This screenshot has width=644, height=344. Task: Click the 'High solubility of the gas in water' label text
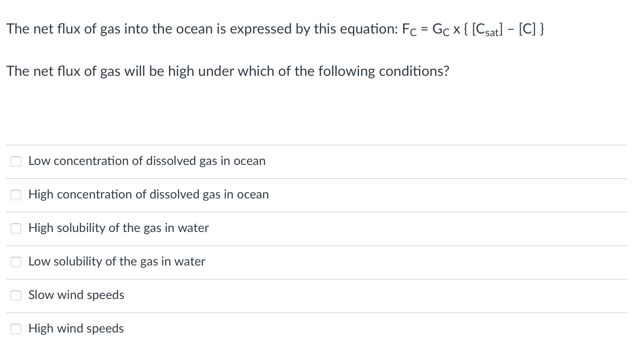click(119, 228)
